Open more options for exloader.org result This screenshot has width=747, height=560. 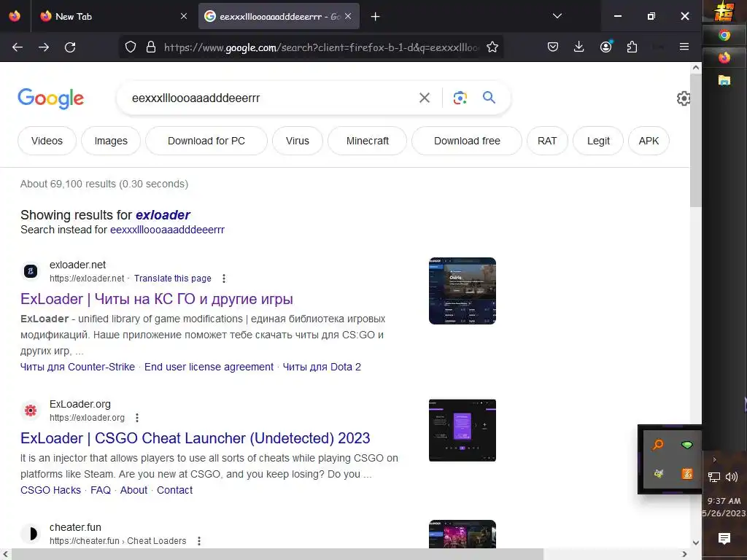(136, 418)
